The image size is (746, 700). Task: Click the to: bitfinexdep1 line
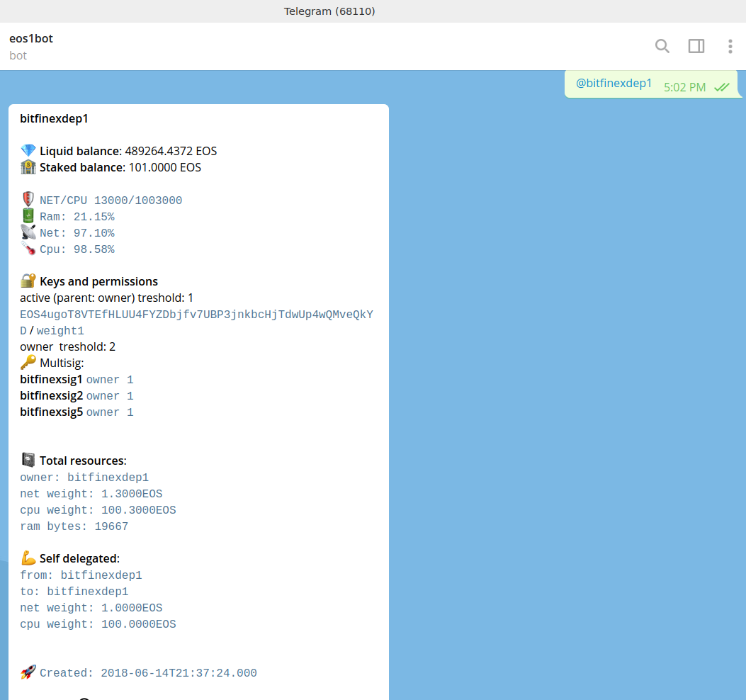pyautogui.click(x=74, y=592)
